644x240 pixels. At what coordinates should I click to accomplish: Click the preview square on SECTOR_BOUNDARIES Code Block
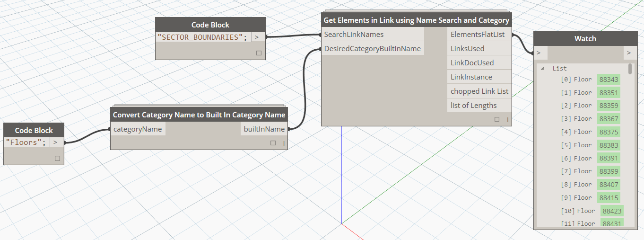click(259, 53)
